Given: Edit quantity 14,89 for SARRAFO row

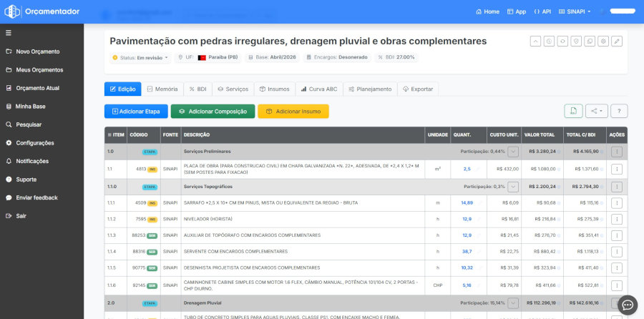Looking at the screenshot, I should click(x=467, y=203).
